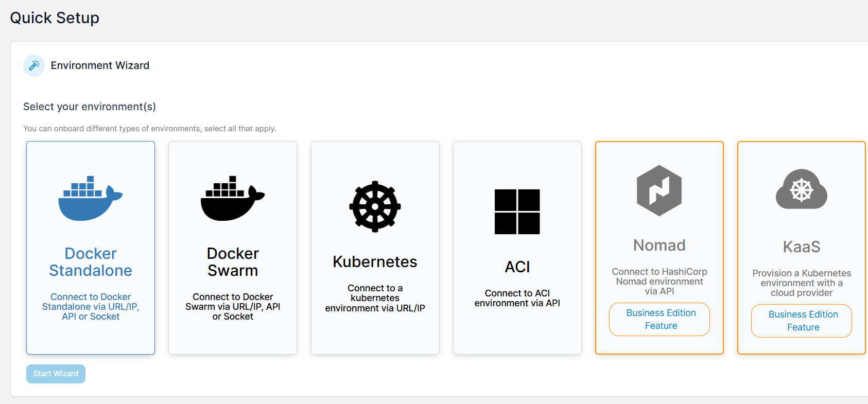Click 'Connect to ACI environment via API' text
This screenshot has height=404, width=868.
point(517,298)
